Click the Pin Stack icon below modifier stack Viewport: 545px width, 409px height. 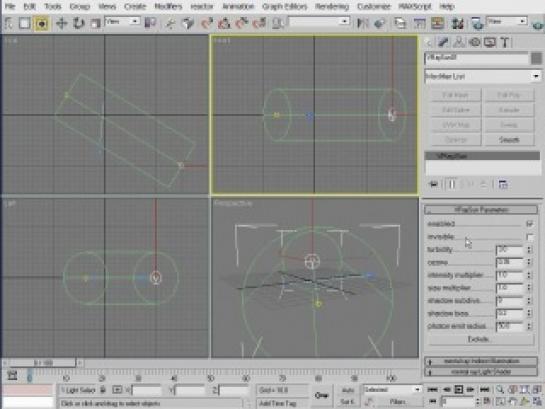click(x=433, y=184)
